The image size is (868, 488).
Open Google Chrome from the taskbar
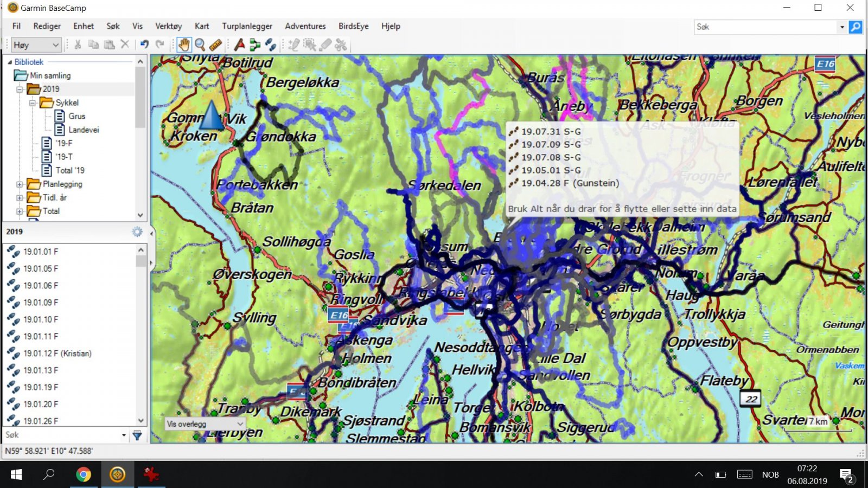[x=83, y=475]
